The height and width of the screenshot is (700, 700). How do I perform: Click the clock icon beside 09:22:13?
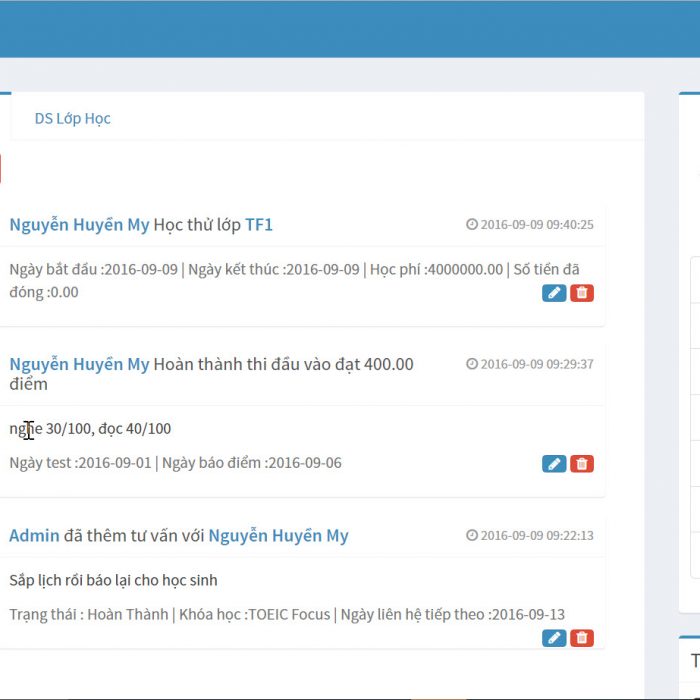click(x=472, y=535)
